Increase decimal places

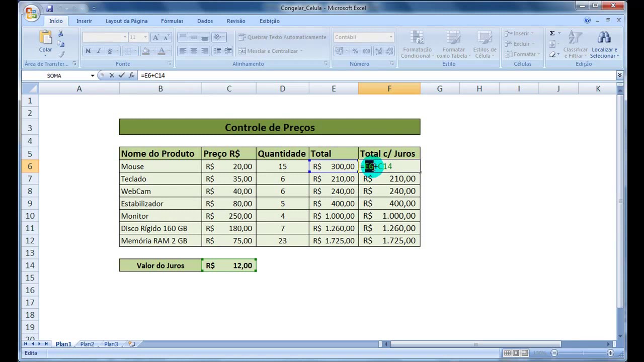[x=379, y=51]
